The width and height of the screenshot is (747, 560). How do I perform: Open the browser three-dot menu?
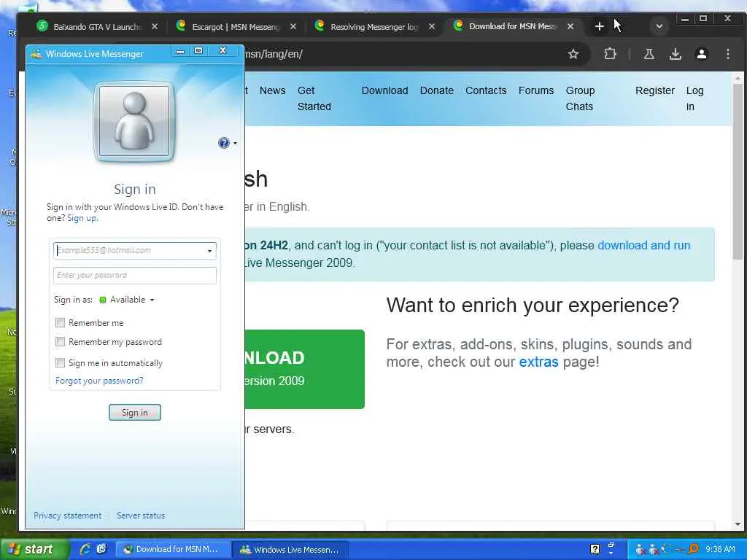pyautogui.click(x=728, y=54)
